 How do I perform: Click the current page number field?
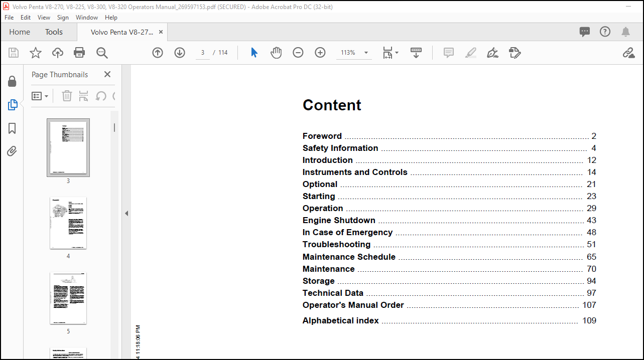(x=202, y=53)
